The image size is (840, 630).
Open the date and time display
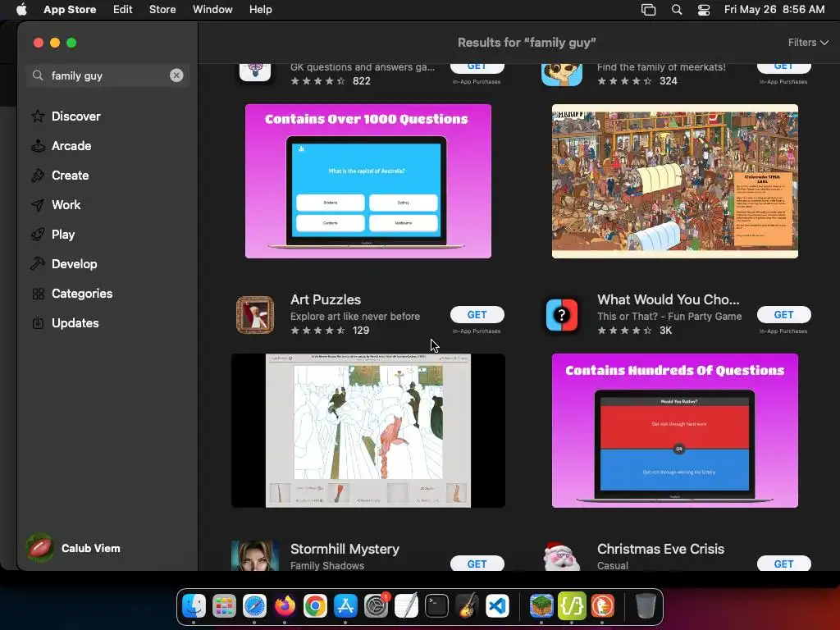click(774, 10)
